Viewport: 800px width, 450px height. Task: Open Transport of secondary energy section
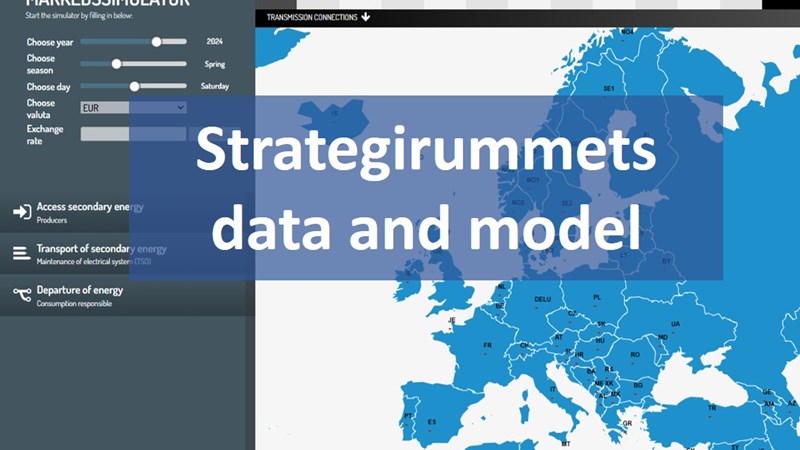pyautogui.click(x=128, y=254)
